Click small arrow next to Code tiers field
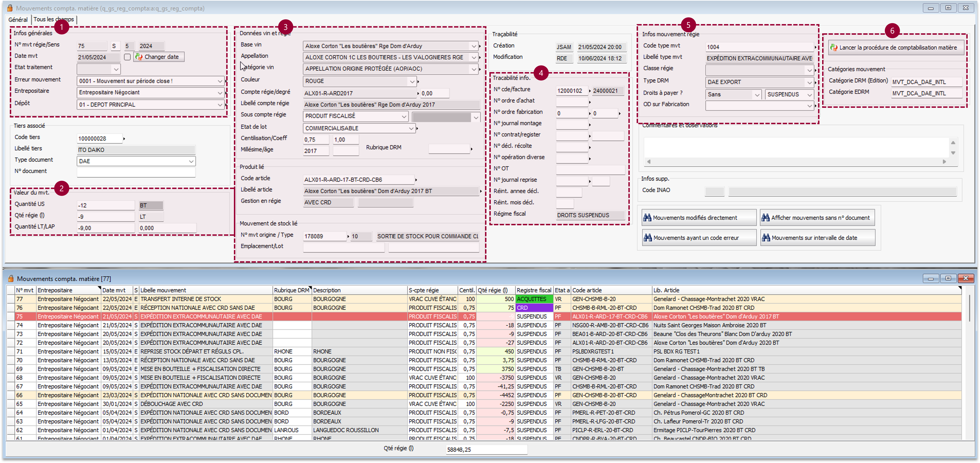The height and width of the screenshot is (463, 980). pyautogui.click(x=124, y=139)
